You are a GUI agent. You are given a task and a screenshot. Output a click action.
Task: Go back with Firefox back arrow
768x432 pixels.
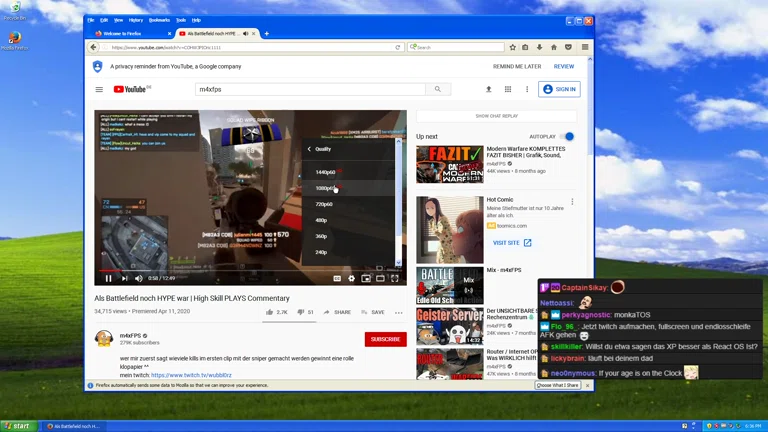click(93, 48)
